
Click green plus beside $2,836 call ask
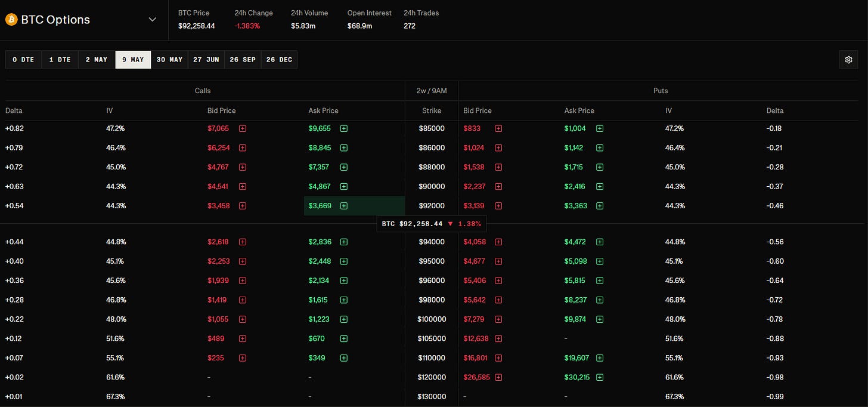click(x=344, y=242)
